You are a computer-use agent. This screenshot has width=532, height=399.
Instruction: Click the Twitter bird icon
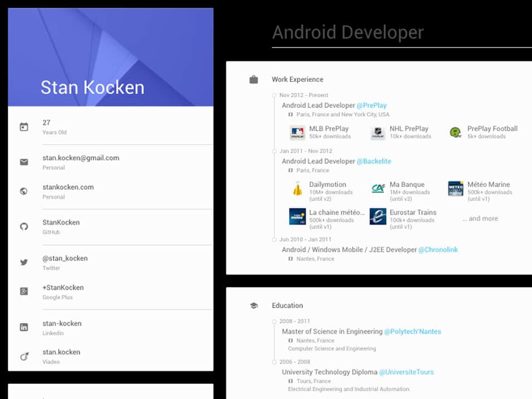click(24, 262)
